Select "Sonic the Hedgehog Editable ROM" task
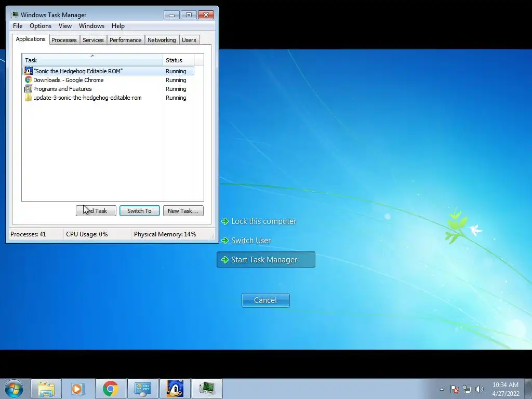 pos(108,71)
